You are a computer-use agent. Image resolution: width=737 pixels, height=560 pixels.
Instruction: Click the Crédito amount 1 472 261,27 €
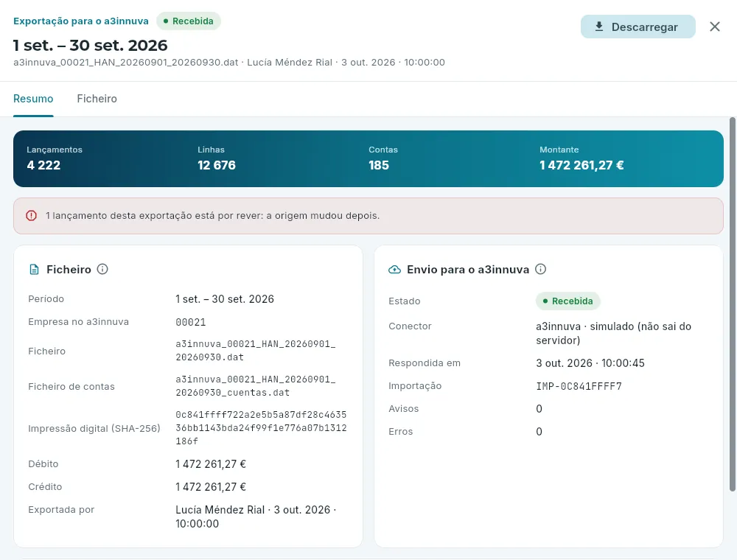[211, 487]
